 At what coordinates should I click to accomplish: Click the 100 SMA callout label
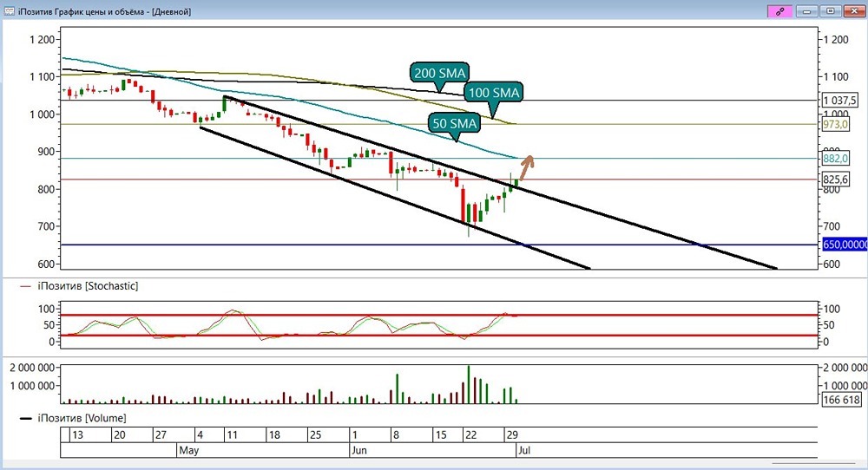(x=494, y=92)
